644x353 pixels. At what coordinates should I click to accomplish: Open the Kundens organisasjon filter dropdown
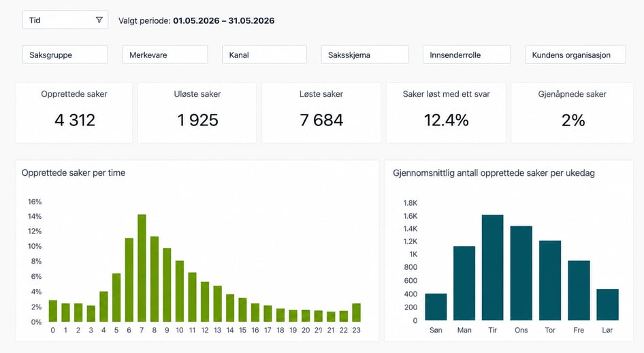pyautogui.click(x=575, y=55)
